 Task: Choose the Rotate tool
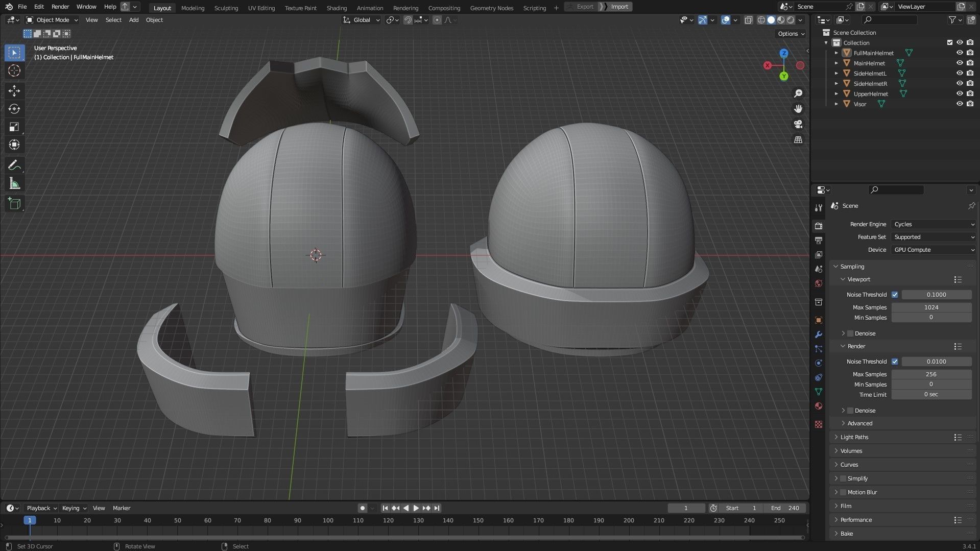(14, 109)
